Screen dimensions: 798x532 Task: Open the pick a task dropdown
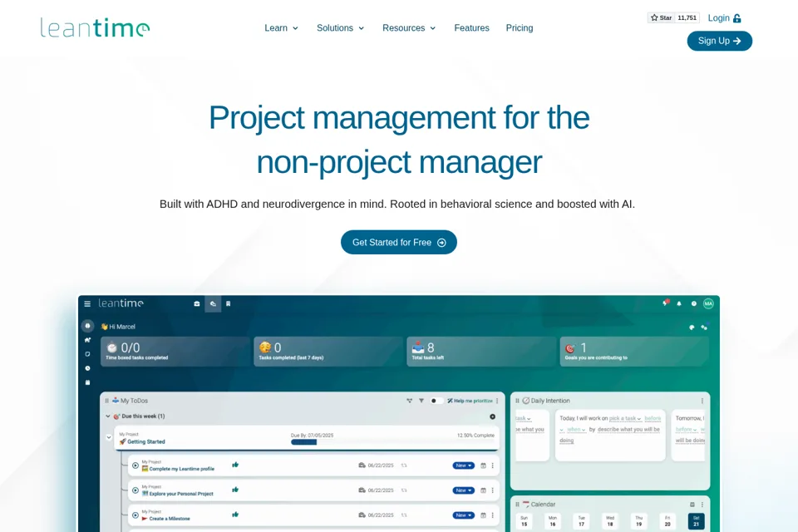point(625,418)
